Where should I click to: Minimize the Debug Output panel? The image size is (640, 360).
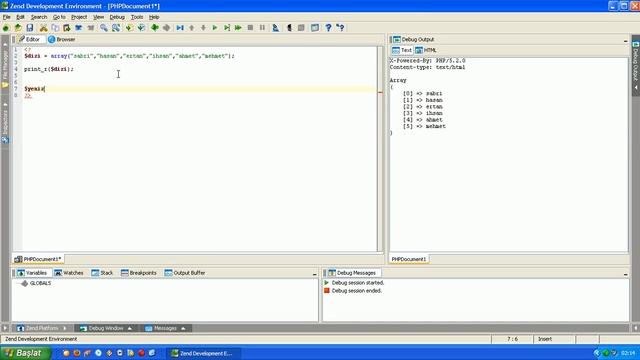[x=625, y=40]
